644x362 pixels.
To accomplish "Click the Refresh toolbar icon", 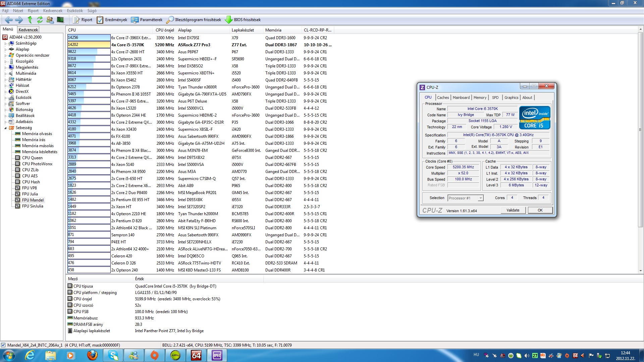I will coord(40,20).
